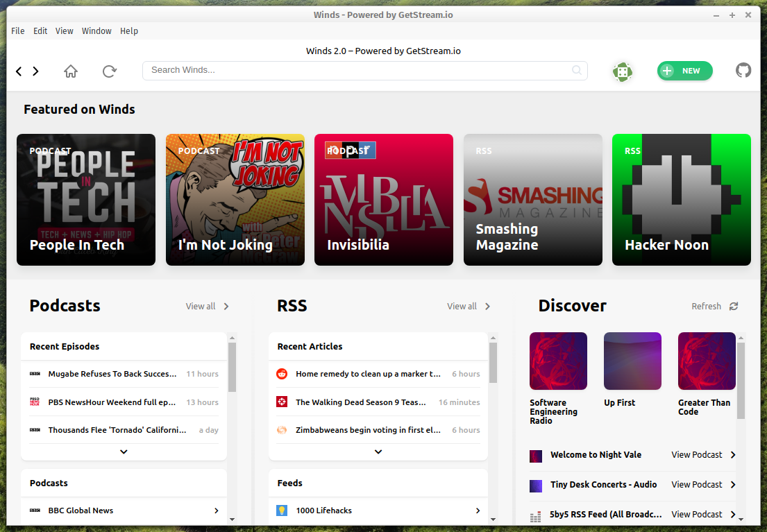
Task: Click the BBC icon beside Mugabe Refuses episode
Action: tap(35, 374)
